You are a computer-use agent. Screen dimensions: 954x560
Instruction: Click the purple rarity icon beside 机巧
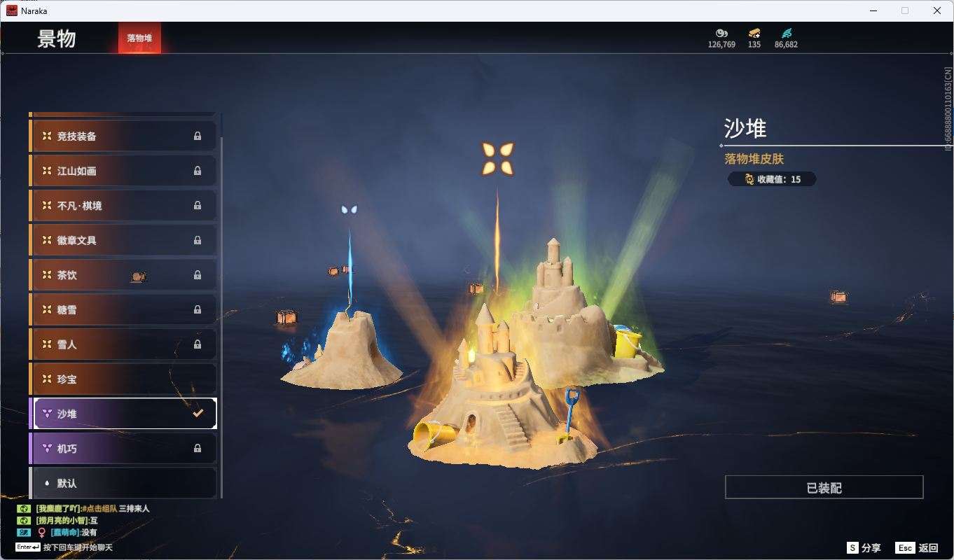pyautogui.click(x=46, y=449)
